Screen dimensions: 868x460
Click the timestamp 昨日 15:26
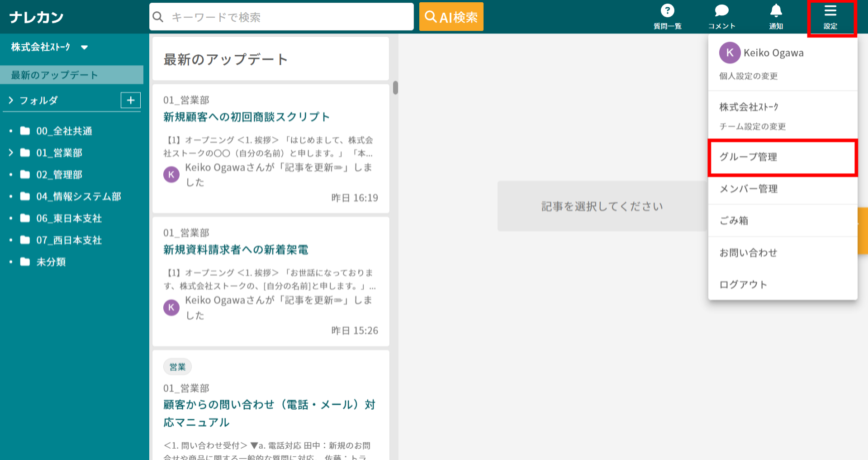pos(355,331)
